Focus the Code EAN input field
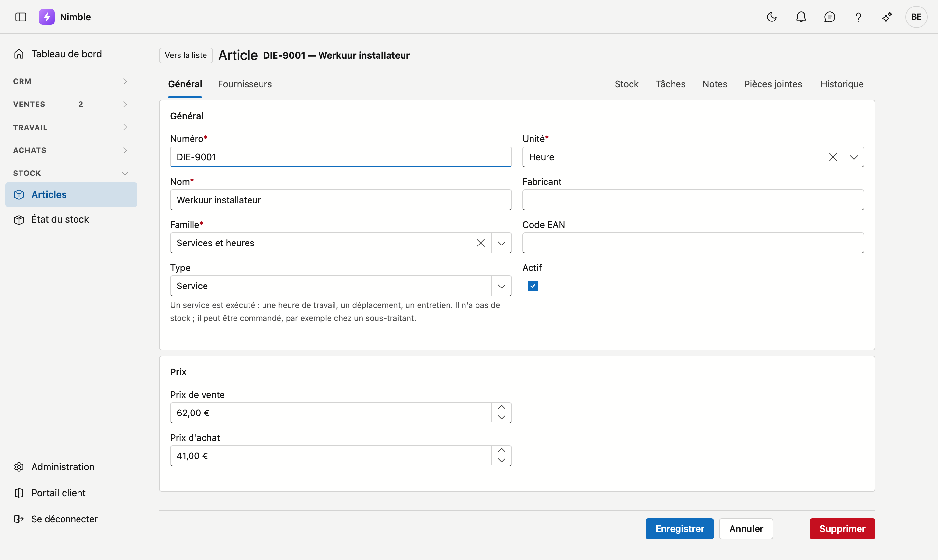938x560 pixels. point(693,243)
